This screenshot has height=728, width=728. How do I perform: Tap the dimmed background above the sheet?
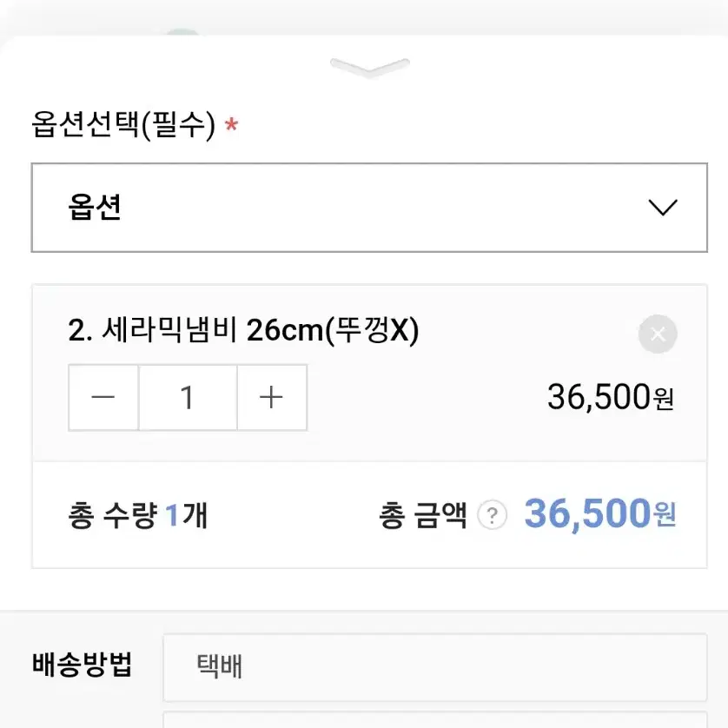tap(364, 17)
